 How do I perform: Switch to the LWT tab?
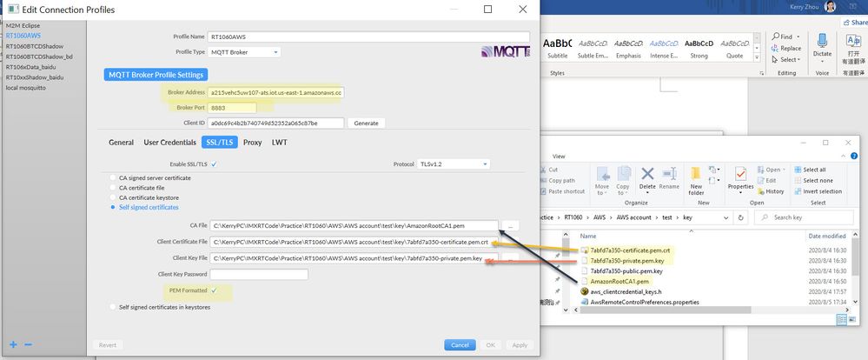(x=280, y=143)
